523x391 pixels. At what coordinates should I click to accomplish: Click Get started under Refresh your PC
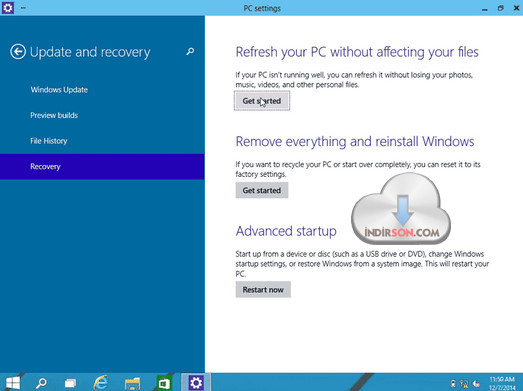click(x=262, y=101)
